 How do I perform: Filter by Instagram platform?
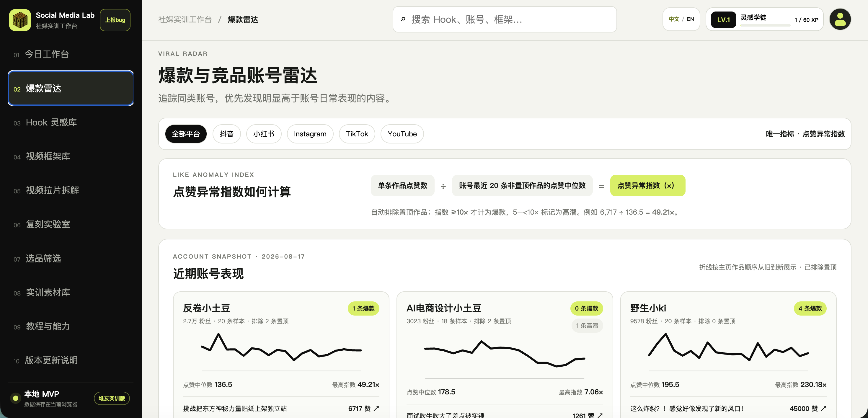pyautogui.click(x=310, y=134)
